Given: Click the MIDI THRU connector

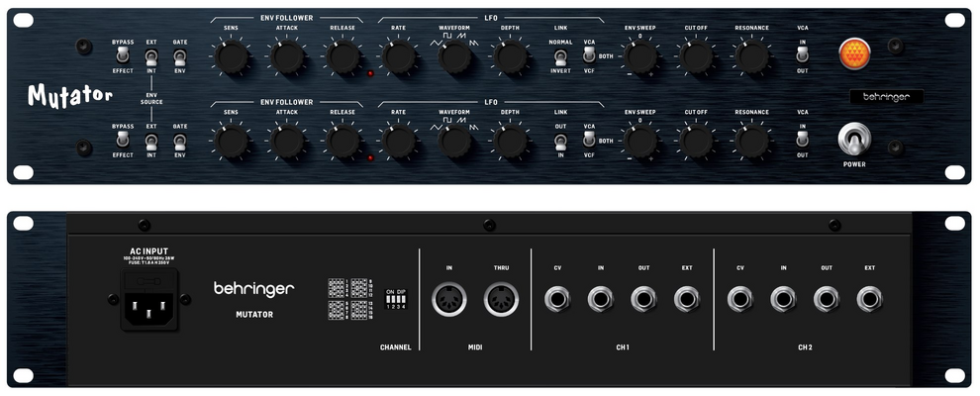Looking at the screenshot, I should (x=501, y=299).
